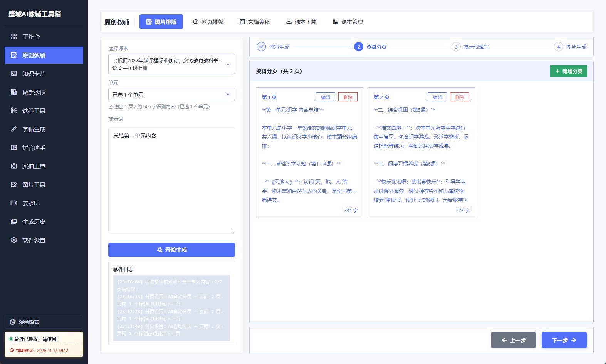The image size is (606, 364).
Task: Click the step 4 图片生成 circle
Action: tap(559, 47)
